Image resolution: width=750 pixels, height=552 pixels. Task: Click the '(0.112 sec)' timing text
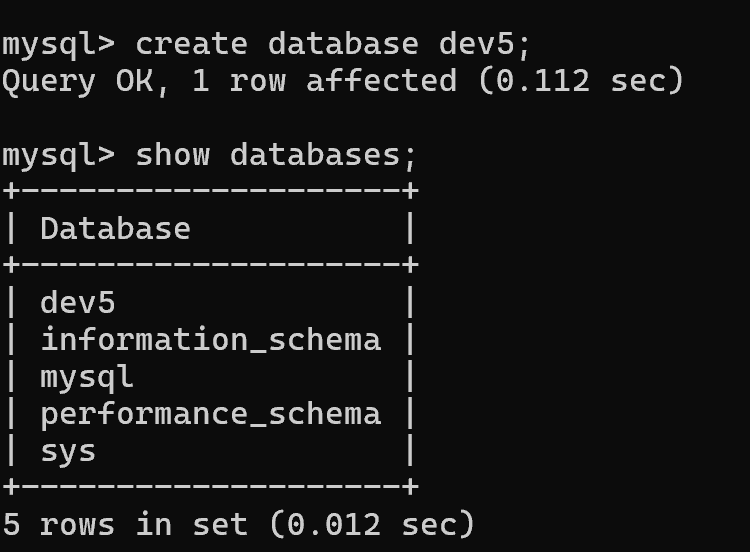click(581, 80)
